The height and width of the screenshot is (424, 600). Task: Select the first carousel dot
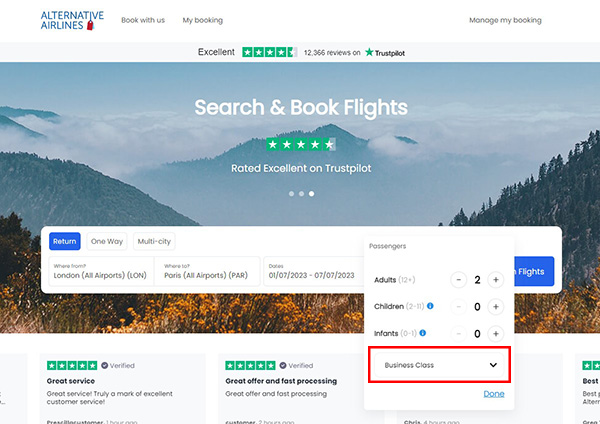tap(292, 194)
